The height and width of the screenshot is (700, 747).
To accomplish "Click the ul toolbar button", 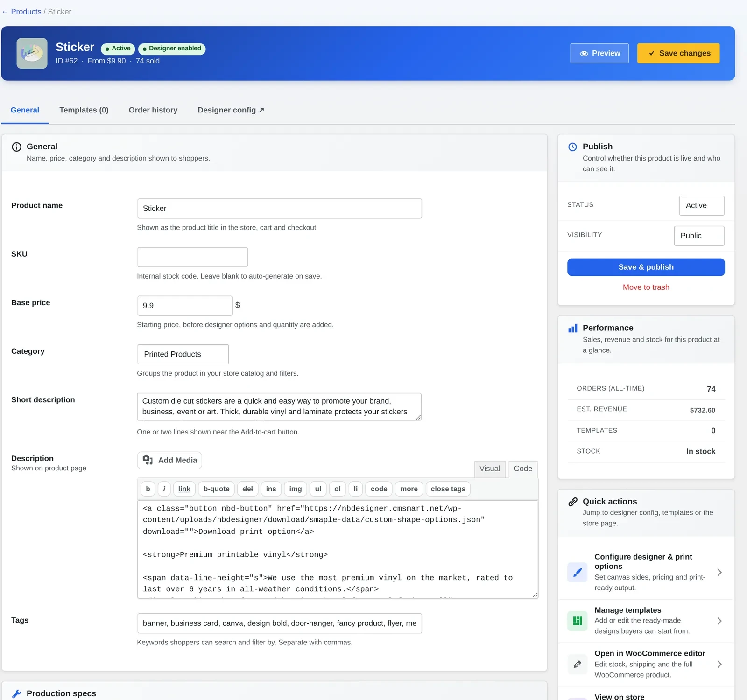I will 318,489.
